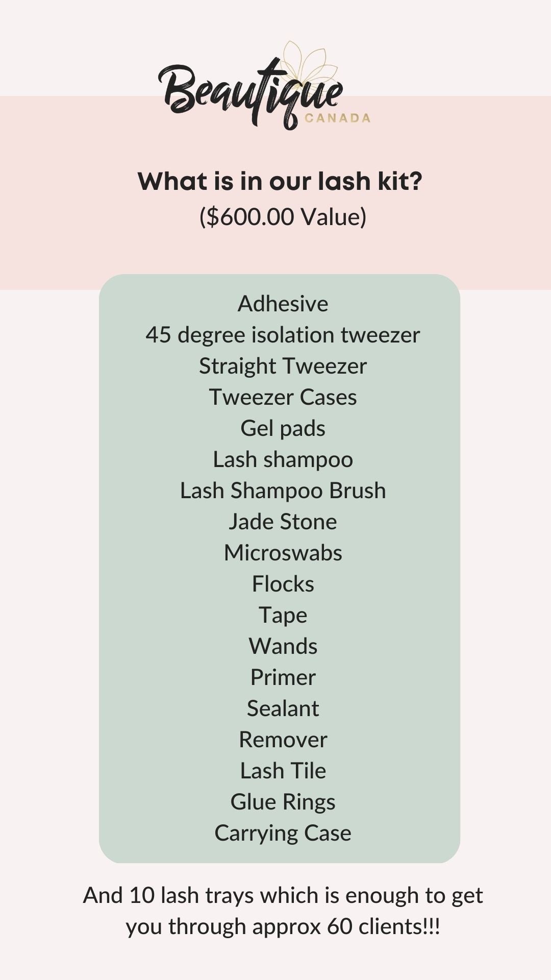This screenshot has height=980, width=551.
Task: Click the "Carrying Case" item
Action: coord(283,833)
